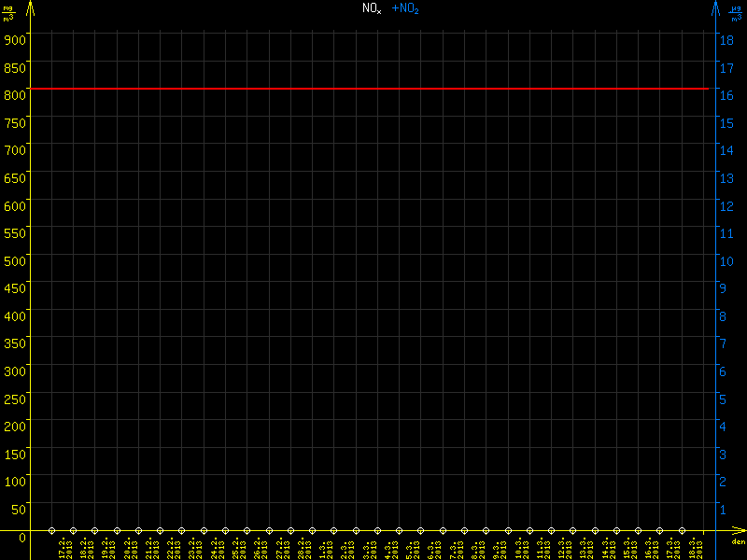Image resolution: width=747 pixels, height=560 pixels.
Task: Click the white NOx legend label
Action: click(x=372, y=8)
